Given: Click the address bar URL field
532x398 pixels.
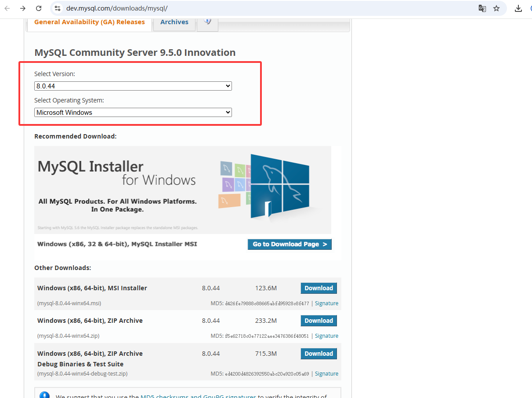Looking at the screenshot, I should click(264, 8).
